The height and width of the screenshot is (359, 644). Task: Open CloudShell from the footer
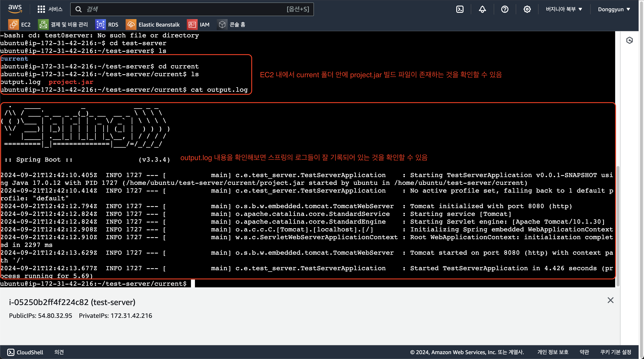[25, 352]
